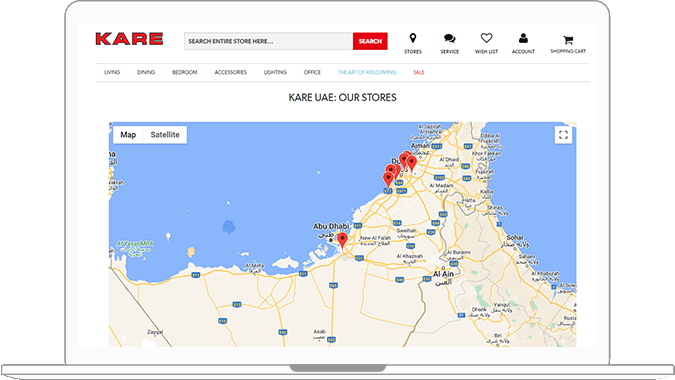
Task: Open the Lighting category menu
Action: click(x=275, y=72)
